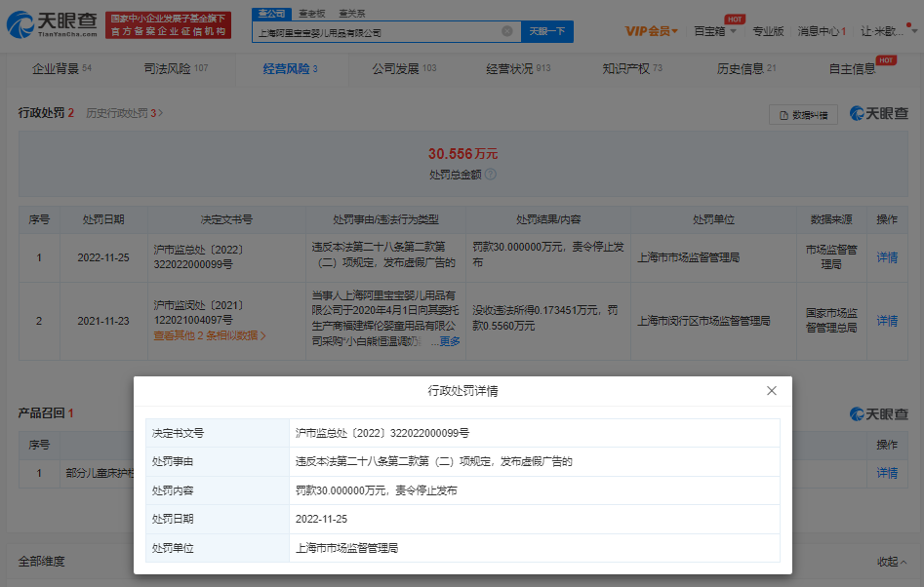
Task: Open the 专业版 link
Action: click(768, 31)
